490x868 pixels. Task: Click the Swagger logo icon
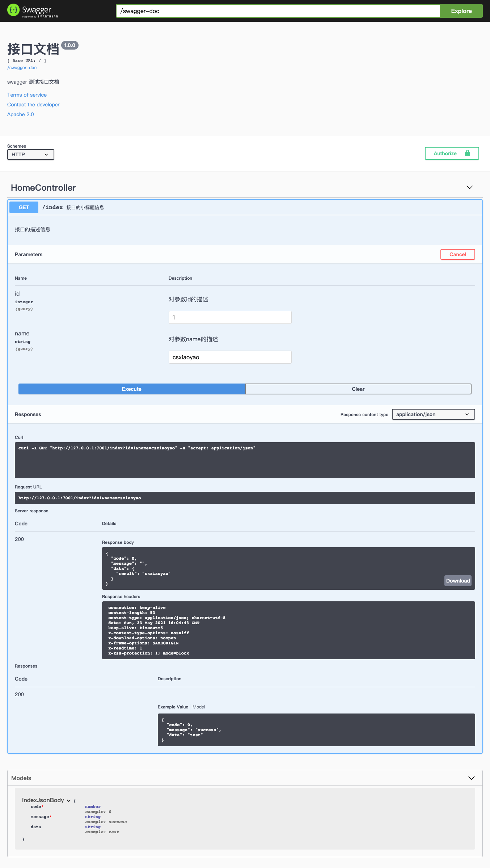[13, 10]
